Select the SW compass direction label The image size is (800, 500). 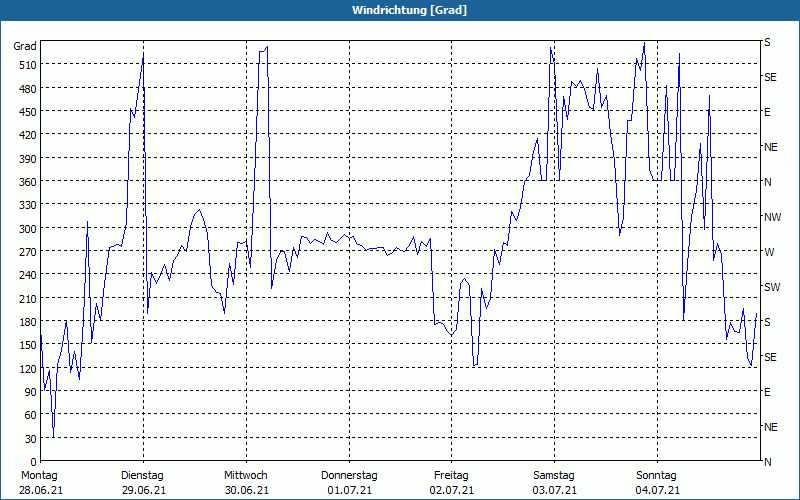772,287
